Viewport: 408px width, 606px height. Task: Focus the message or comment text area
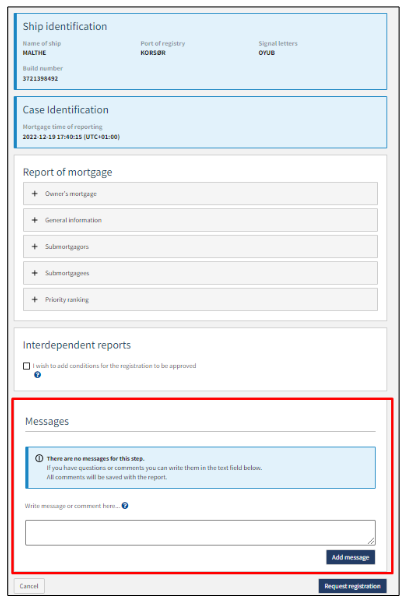[200, 533]
